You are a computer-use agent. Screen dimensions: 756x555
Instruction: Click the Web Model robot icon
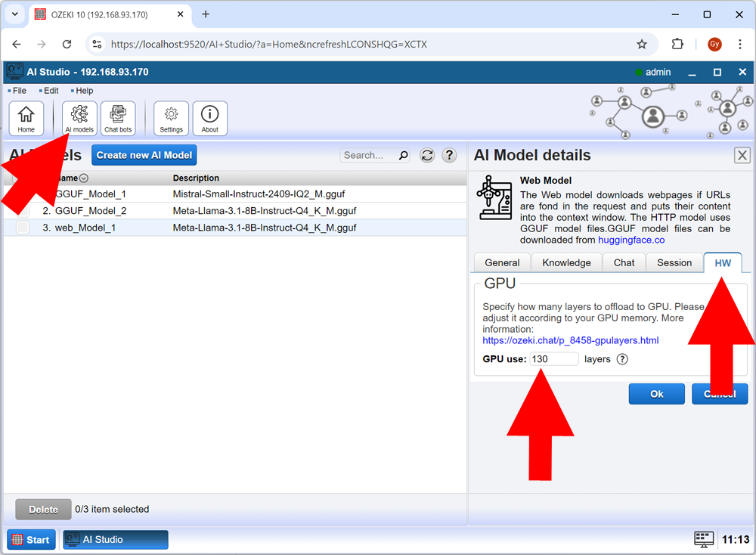(x=494, y=197)
